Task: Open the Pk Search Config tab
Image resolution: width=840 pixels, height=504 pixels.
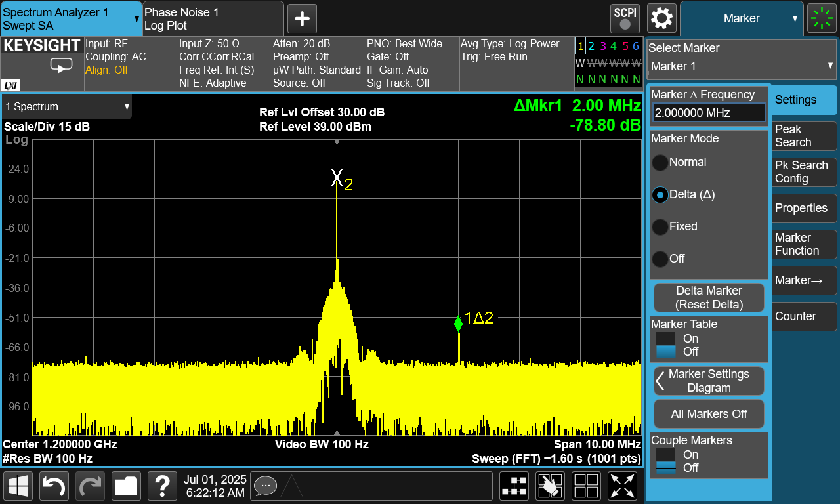Action: pos(804,172)
